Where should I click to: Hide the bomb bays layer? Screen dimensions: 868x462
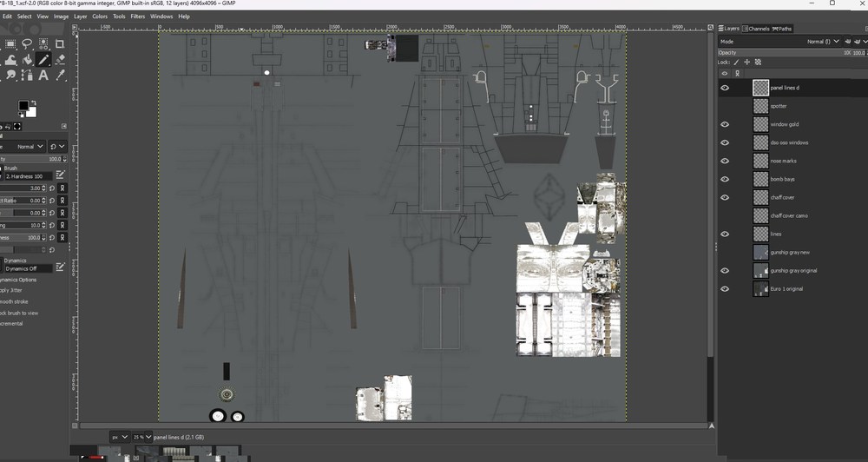point(725,179)
